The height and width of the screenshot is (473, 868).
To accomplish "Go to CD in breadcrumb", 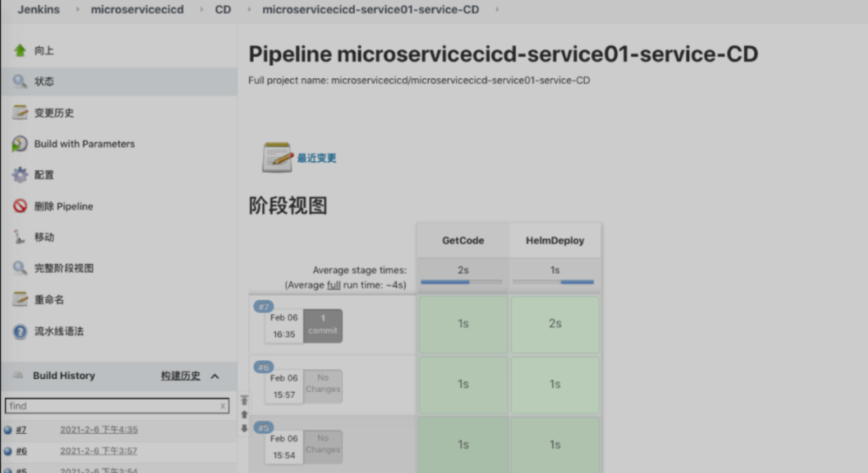I will point(223,9).
